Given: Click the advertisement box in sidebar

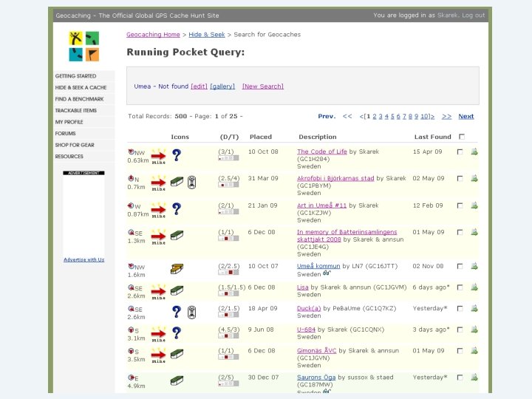Looking at the screenshot, I should 83,214.
